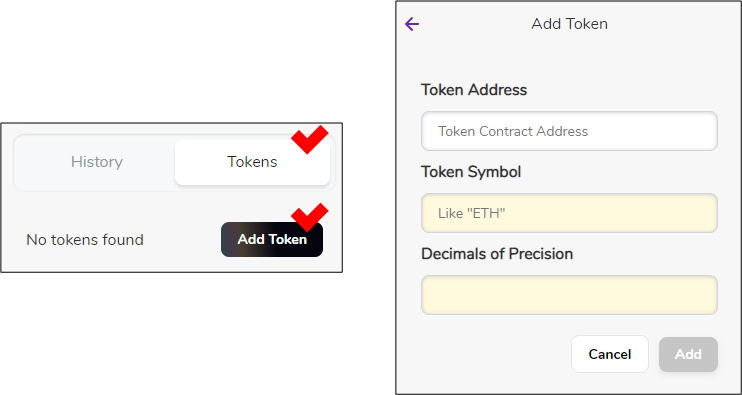Screen dimensions: 742x395
Task: Click the Add Token page title
Action: click(569, 24)
